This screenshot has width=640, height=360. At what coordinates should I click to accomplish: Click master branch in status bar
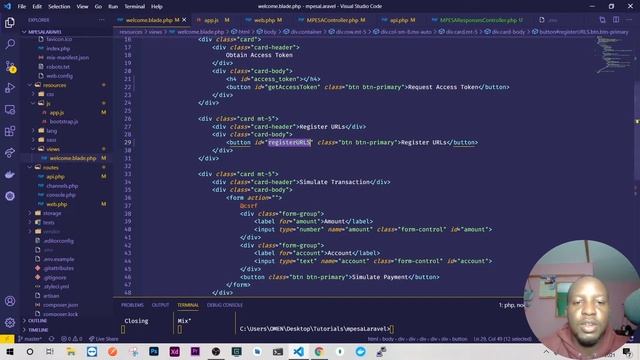30,339
